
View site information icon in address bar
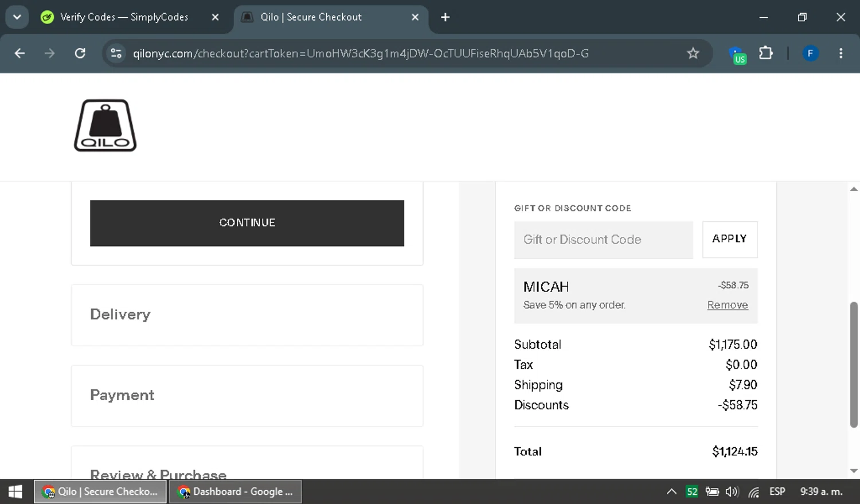pos(116,53)
